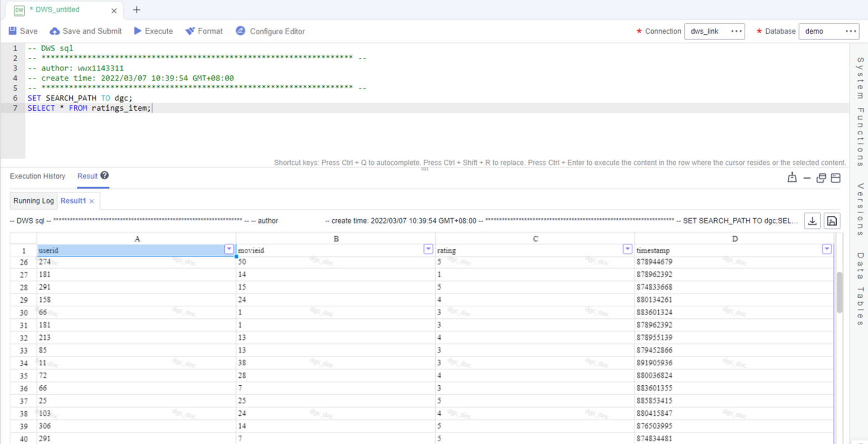Close the Result1 tab

tap(92, 201)
